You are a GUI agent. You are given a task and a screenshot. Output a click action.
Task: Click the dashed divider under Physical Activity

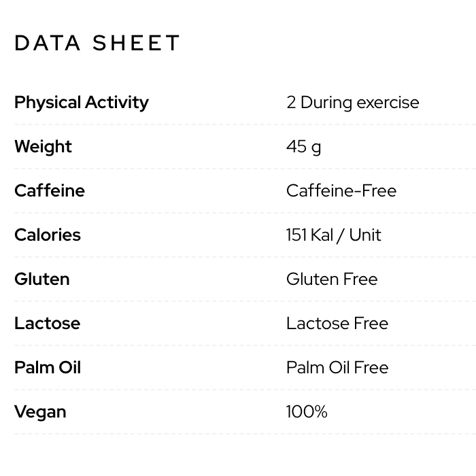point(245,124)
